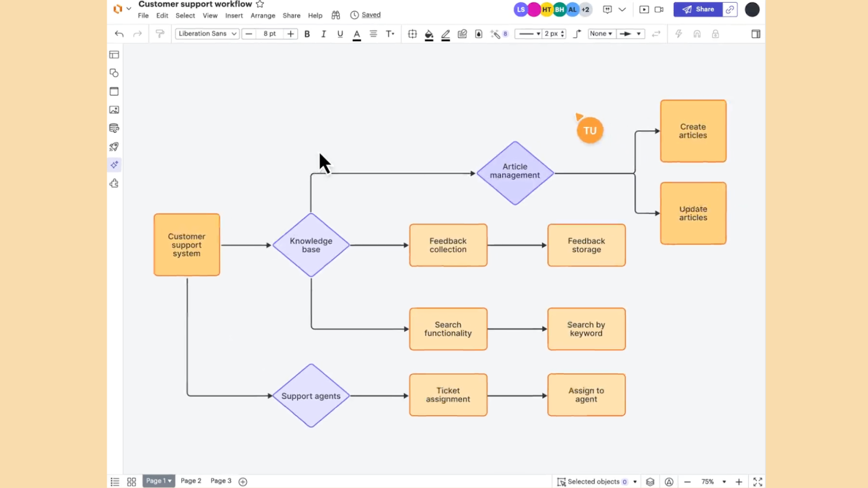Open the comments icon in header

point(608,9)
